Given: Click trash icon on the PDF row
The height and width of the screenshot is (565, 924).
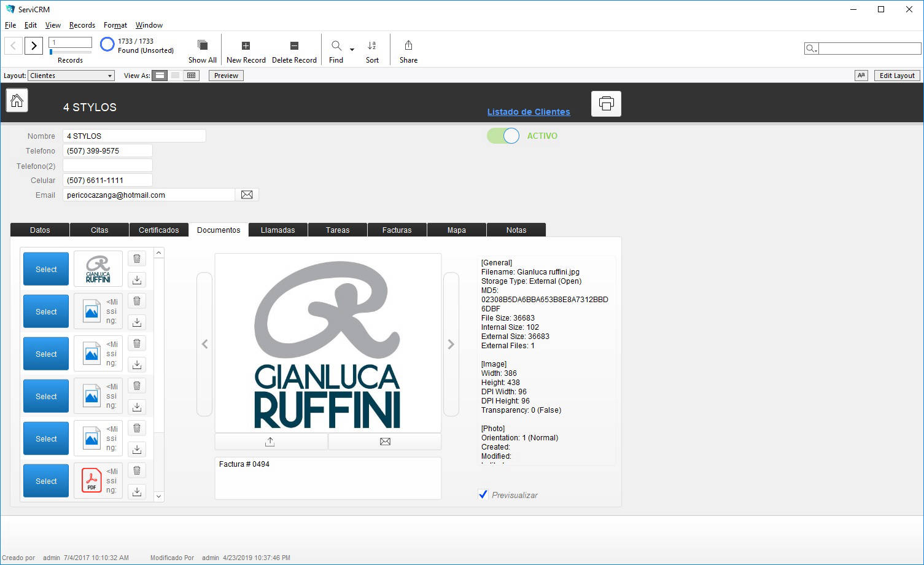Looking at the screenshot, I should click(137, 470).
